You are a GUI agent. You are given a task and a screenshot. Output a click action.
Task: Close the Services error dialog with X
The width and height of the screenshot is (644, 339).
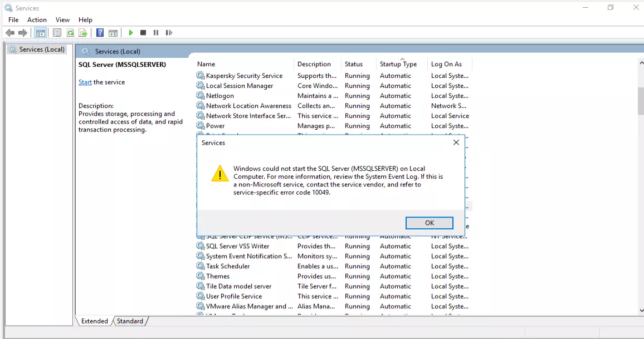(456, 143)
